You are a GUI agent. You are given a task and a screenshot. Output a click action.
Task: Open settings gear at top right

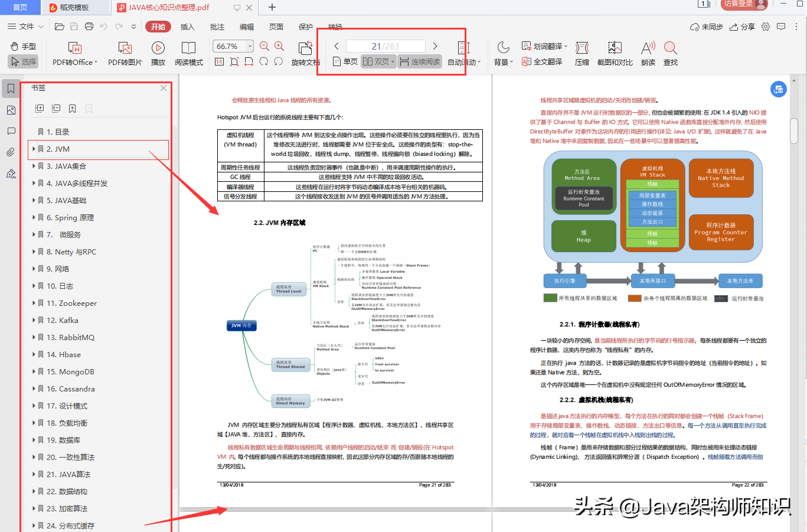point(766,27)
